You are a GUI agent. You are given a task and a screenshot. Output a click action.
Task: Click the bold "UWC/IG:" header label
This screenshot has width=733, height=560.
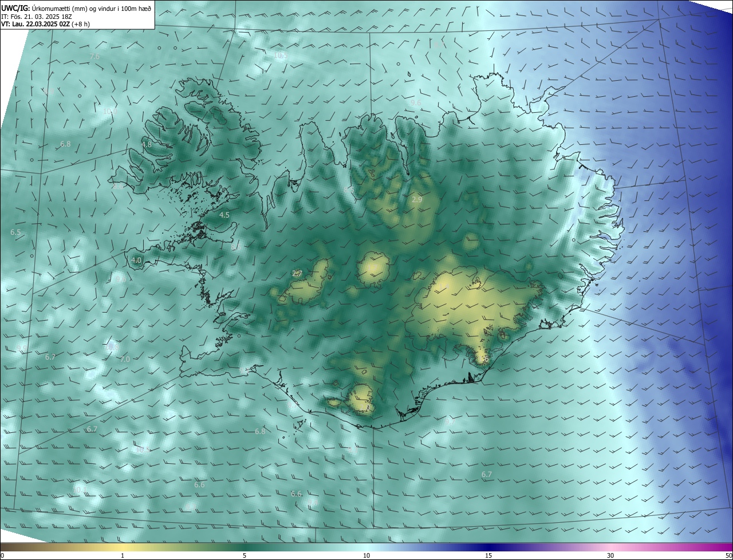[15, 8]
